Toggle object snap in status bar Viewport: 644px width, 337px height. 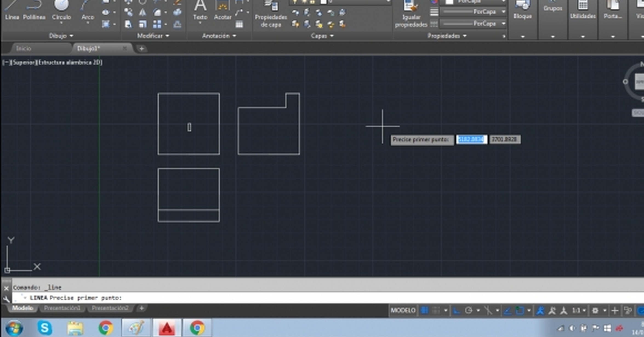pyautogui.click(x=519, y=310)
